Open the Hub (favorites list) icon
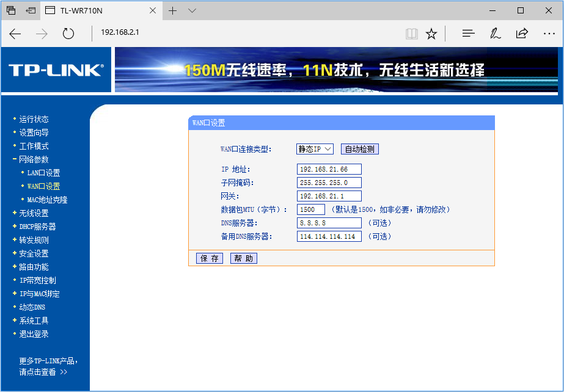 tap(468, 34)
